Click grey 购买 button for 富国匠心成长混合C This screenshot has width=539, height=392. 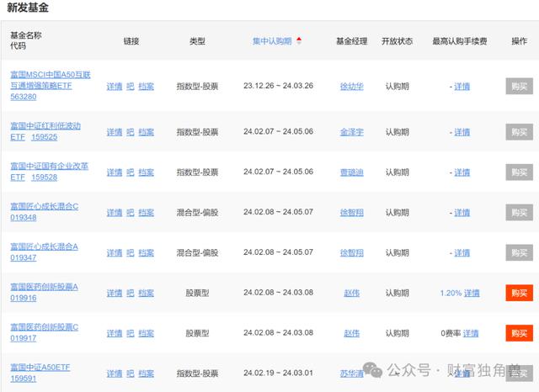[x=519, y=213]
